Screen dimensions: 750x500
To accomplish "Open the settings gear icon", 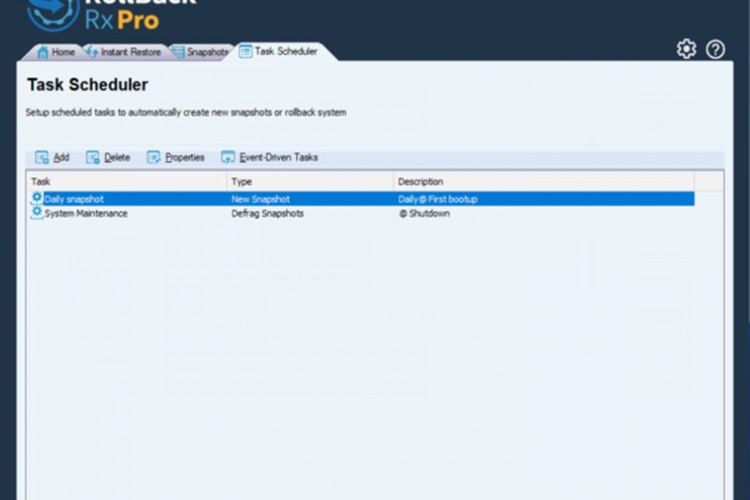I will [x=686, y=49].
